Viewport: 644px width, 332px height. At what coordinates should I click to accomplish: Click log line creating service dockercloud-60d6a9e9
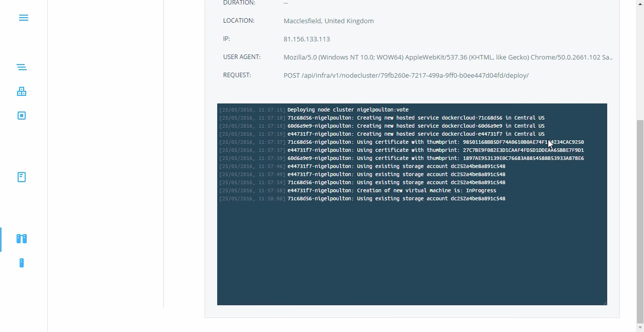[382, 126]
